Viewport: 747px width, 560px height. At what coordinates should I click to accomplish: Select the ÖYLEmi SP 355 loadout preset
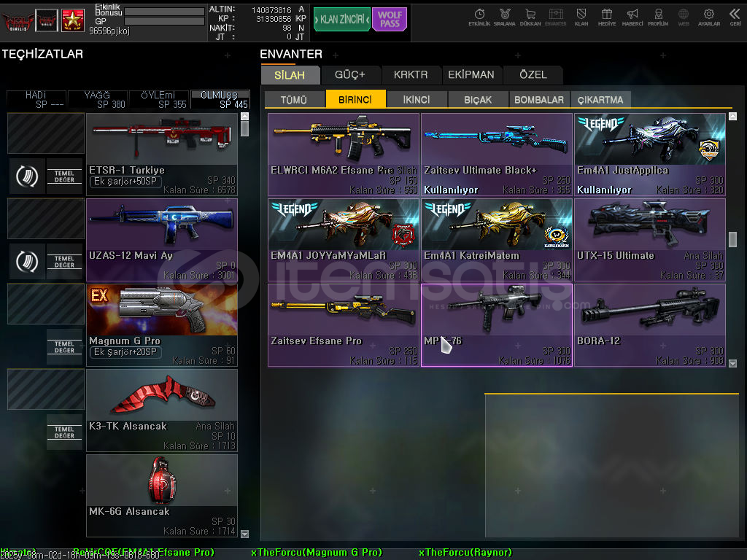(x=158, y=99)
